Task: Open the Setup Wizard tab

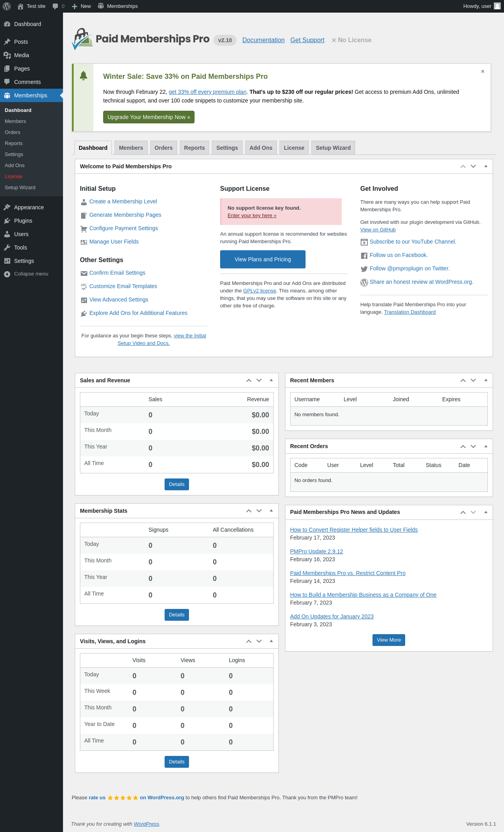Action: (333, 148)
